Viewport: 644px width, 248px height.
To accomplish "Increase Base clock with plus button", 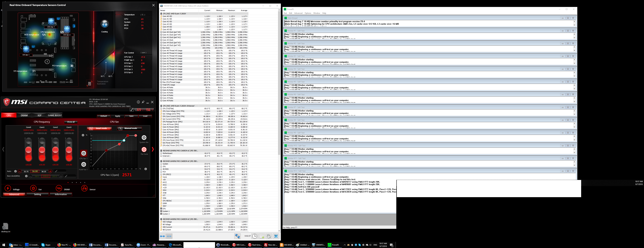I will click(61, 176).
